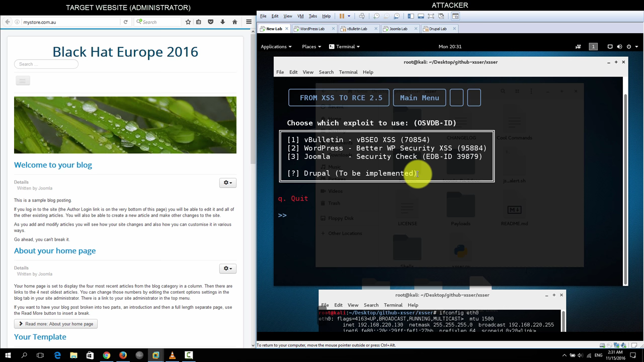Click workspace indicator 1 in Kali bar
Viewport: 644px width, 362px height.
593,46
